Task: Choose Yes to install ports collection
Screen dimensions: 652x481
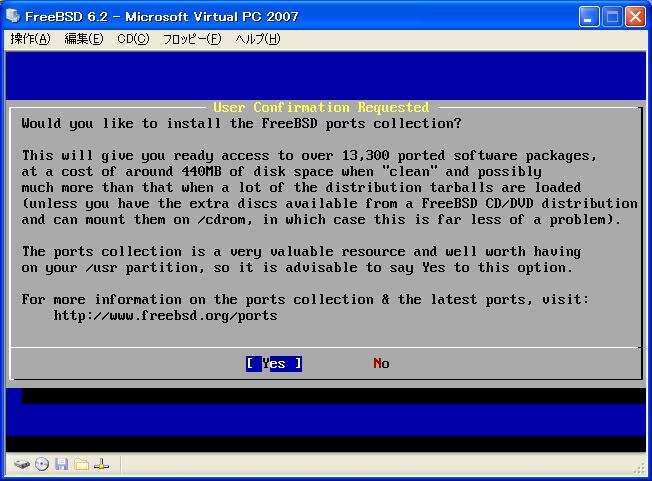Action: click(274, 364)
